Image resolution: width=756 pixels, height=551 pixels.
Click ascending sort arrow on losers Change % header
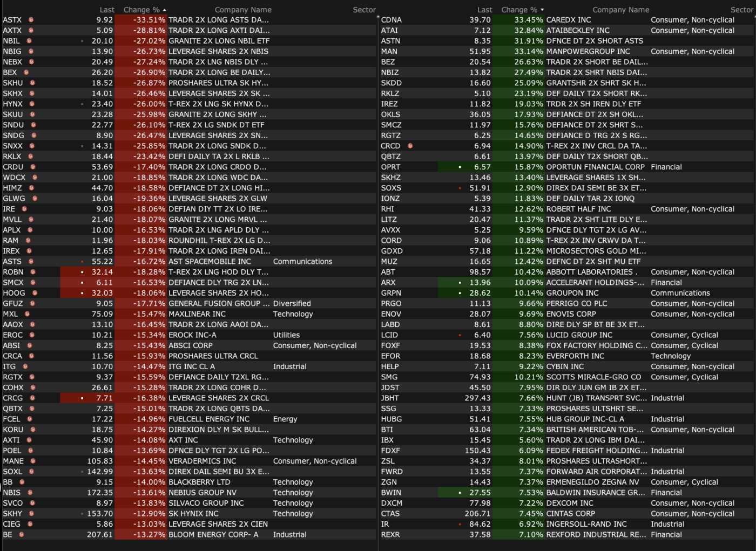(x=164, y=10)
